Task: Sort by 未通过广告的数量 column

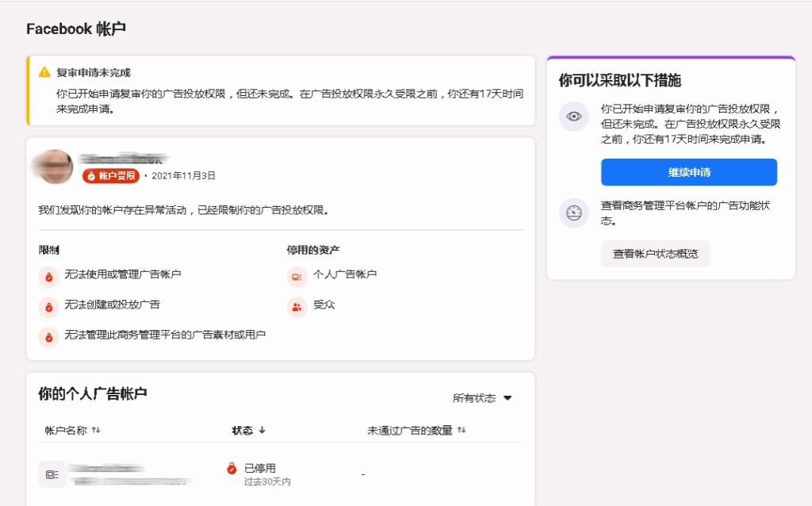Action: pos(416,430)
